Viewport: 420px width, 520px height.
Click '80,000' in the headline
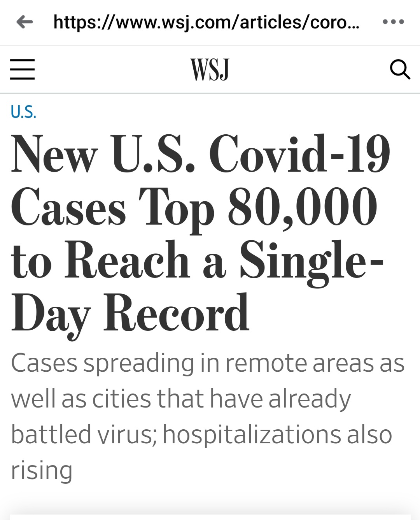tap(302, 207)
